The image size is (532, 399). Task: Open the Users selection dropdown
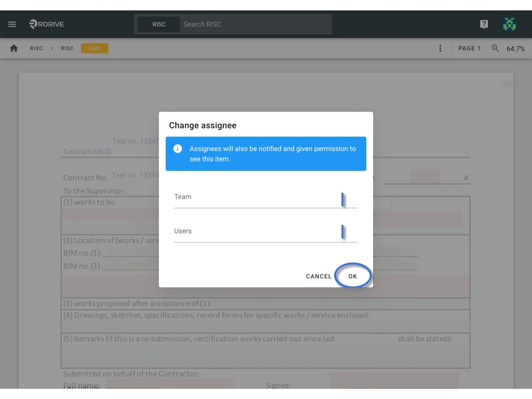pyautogui.click(x=265, y=234)
